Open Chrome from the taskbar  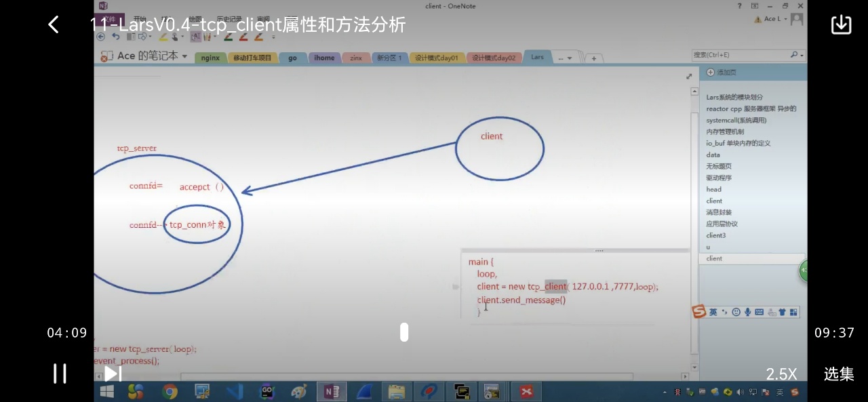tap(170, 391)
